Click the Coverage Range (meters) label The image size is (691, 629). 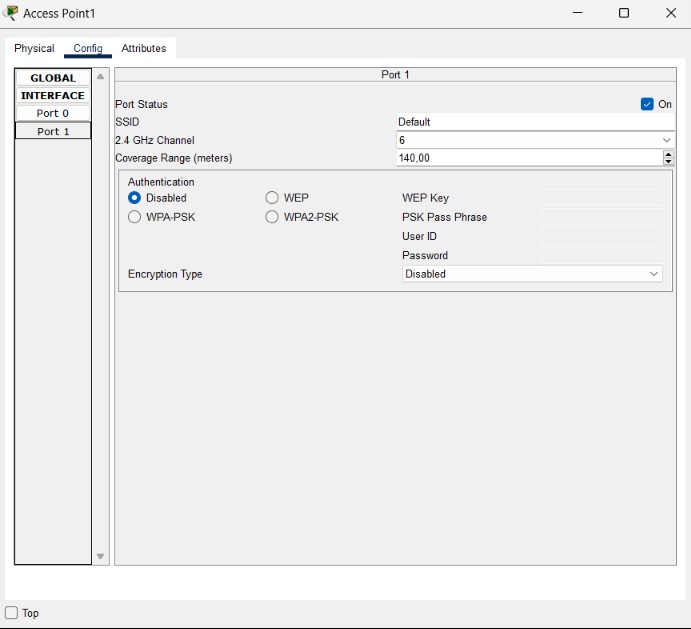[174, 158]
